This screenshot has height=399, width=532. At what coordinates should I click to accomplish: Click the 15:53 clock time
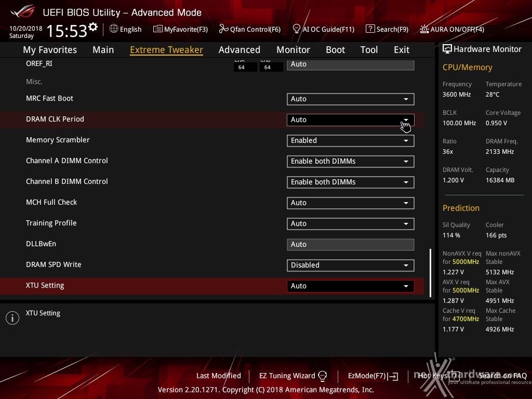point(67,31)
